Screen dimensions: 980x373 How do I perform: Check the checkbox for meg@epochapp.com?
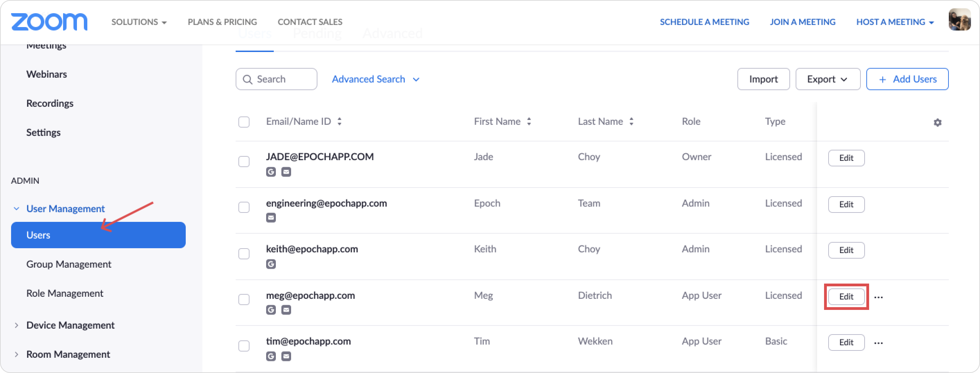(244, 300)
